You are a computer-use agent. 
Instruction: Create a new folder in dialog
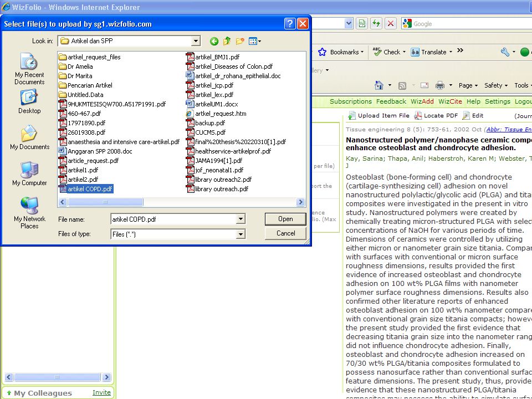[x=240, y=42]
